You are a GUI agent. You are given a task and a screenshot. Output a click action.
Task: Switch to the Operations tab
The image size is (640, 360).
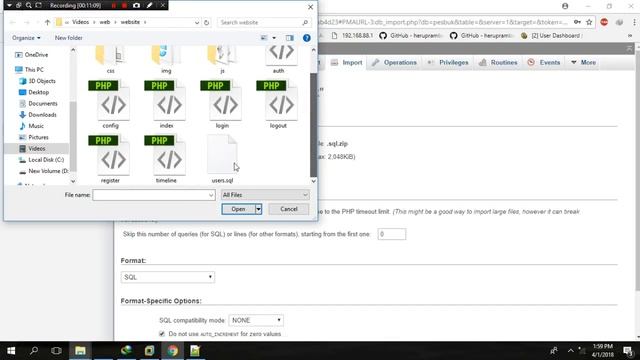(394, 62)
